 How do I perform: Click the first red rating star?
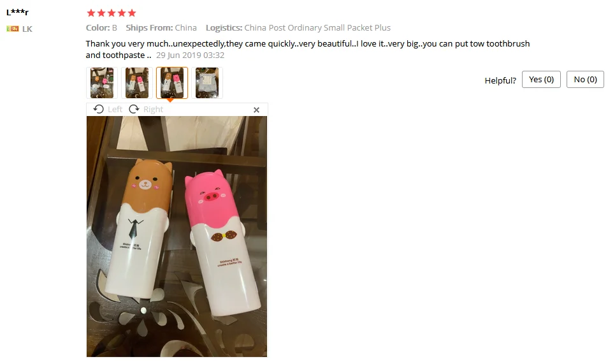click(91, 13)
